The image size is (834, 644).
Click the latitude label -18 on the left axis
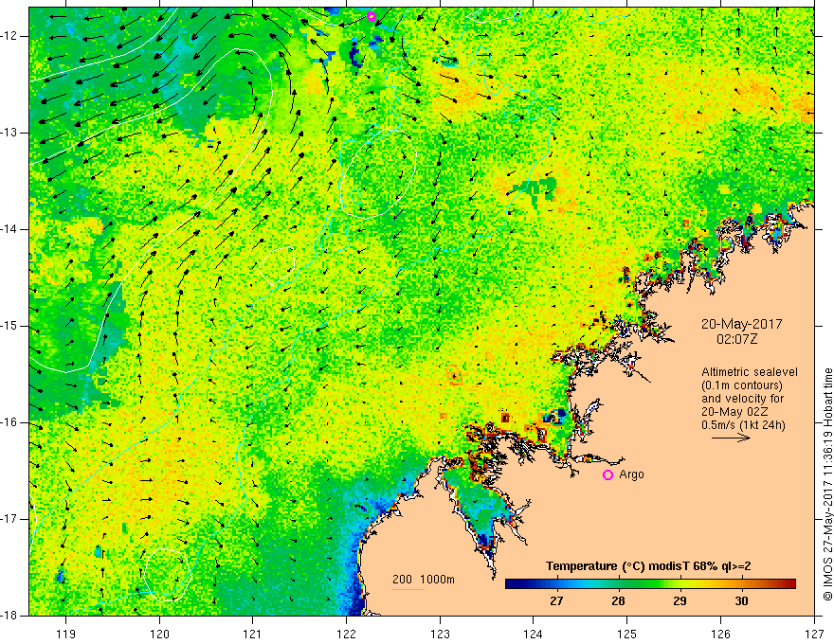11,615
